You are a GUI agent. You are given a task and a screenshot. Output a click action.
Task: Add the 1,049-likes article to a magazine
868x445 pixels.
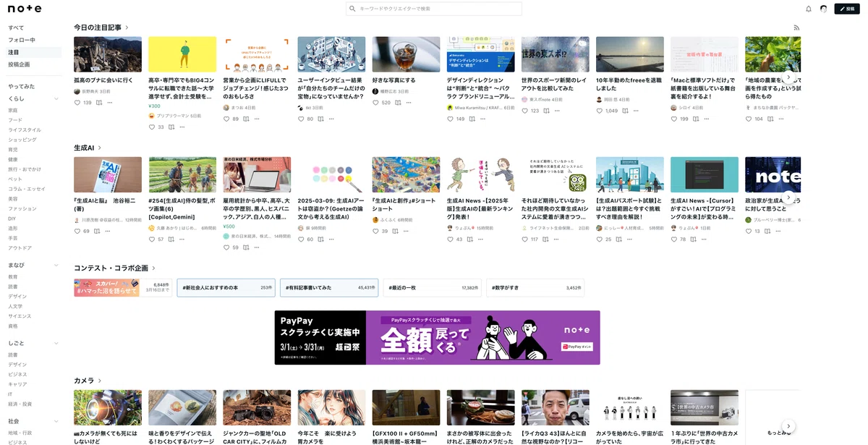coord(625,111)
